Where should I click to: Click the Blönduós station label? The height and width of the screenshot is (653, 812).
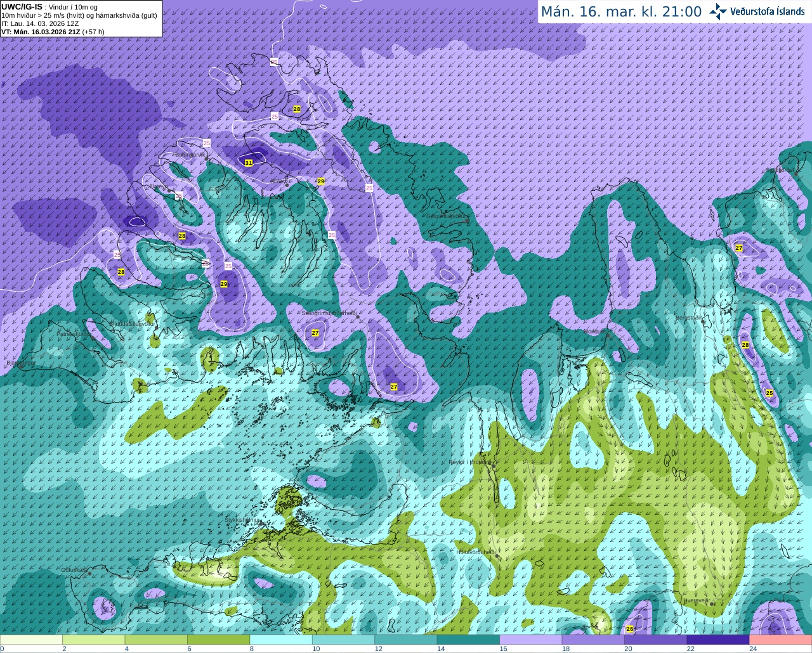click(x=595, y=332)
